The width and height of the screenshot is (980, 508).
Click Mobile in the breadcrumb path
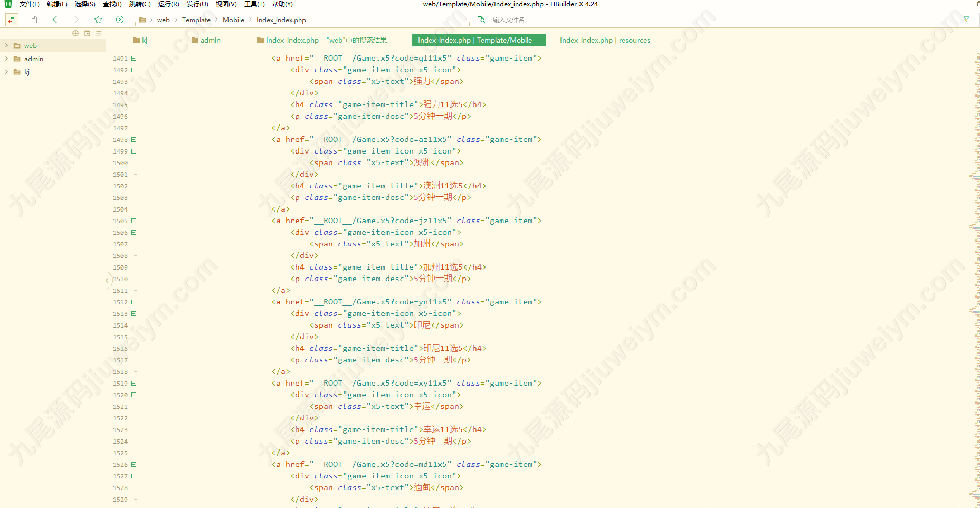tap(233, 20)
